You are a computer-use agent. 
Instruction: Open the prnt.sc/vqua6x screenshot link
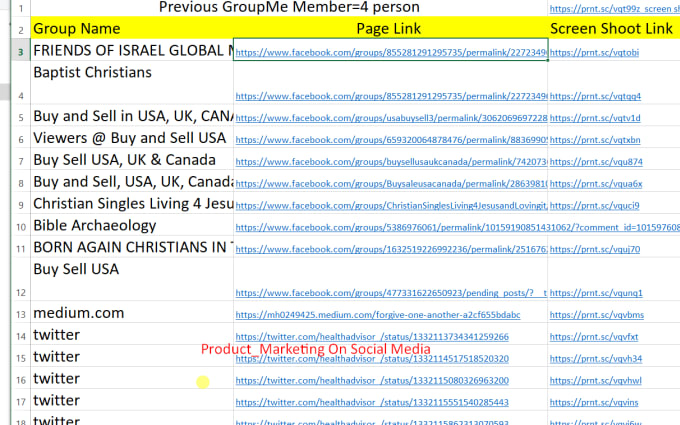[596, 183]
